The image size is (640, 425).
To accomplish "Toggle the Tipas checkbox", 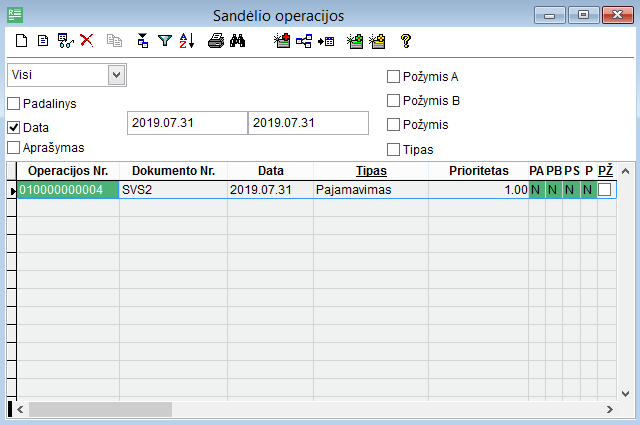I will (x=393, y=150).
